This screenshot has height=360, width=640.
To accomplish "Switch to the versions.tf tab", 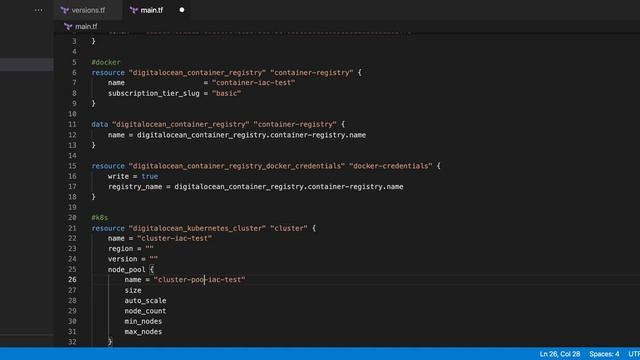I will 87,10.
